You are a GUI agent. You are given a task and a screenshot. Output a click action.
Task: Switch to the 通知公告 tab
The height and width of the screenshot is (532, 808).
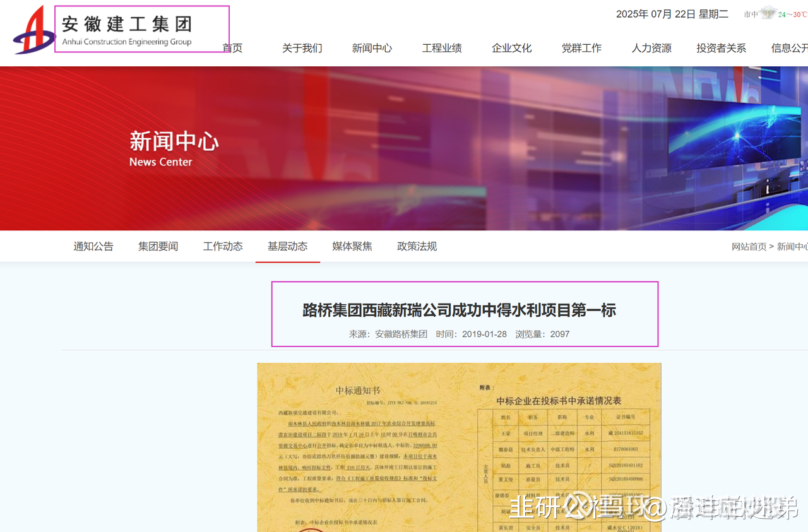tap(93, 246)
